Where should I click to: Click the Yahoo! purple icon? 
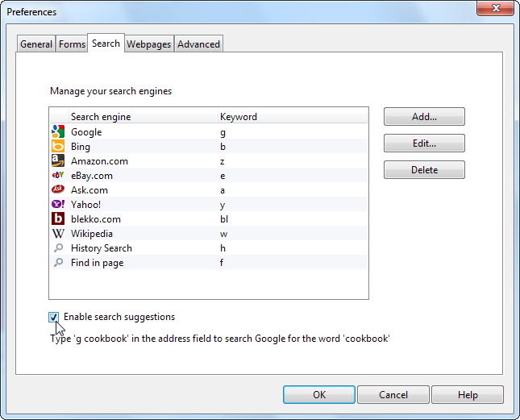tap(58, 204)
